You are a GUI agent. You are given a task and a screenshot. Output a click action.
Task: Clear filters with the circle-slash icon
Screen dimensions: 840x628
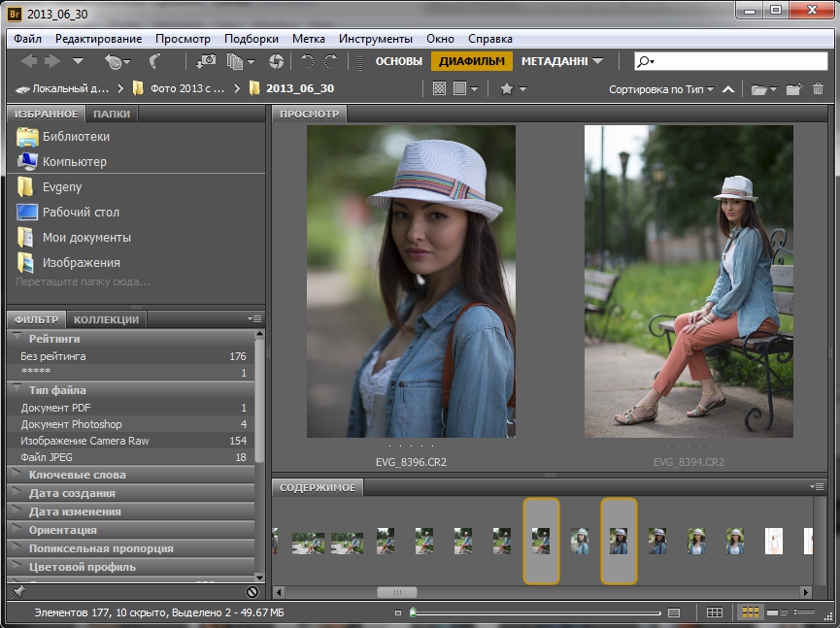click(x=252, y=591)
